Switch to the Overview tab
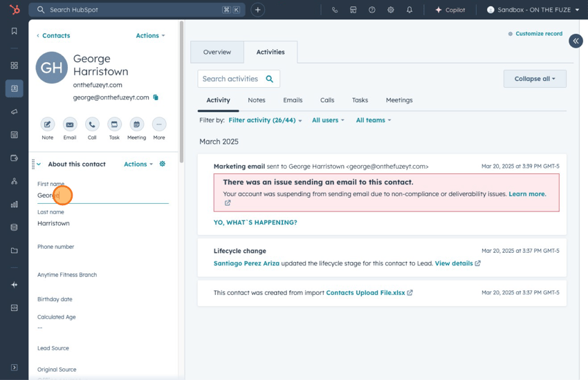The width and height of the screenshot is (588, 380). (217, 52)
